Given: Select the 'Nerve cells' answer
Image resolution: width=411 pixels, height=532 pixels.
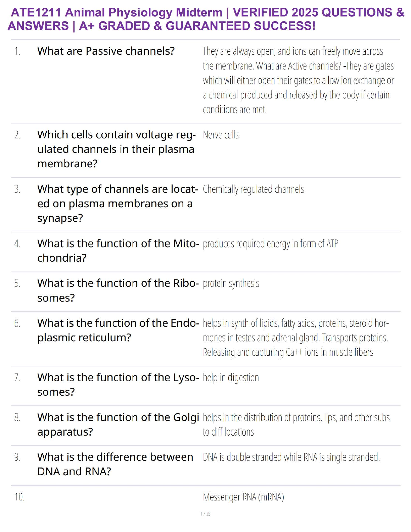Looking at the screenshot, I should 221,135.
